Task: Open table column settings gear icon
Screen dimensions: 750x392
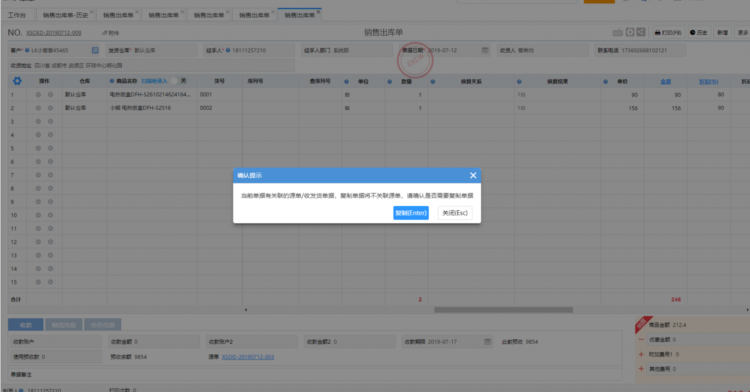Action: (x=17, y=81)
